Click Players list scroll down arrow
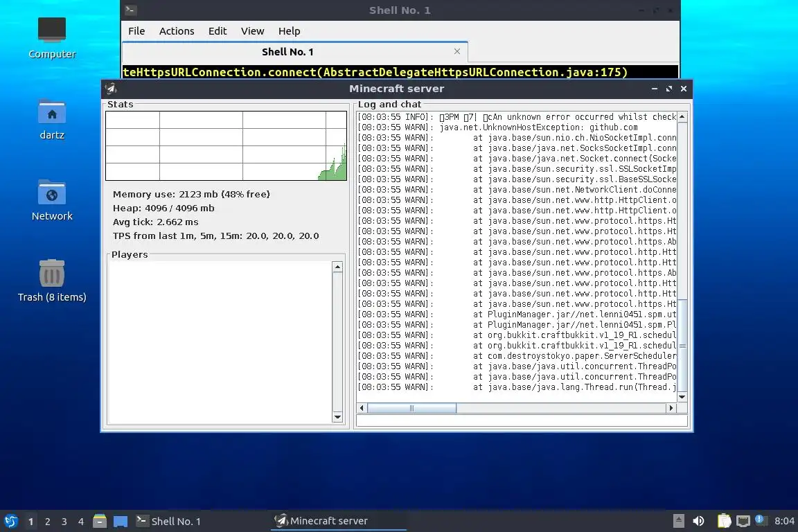 tap(337, 417)
